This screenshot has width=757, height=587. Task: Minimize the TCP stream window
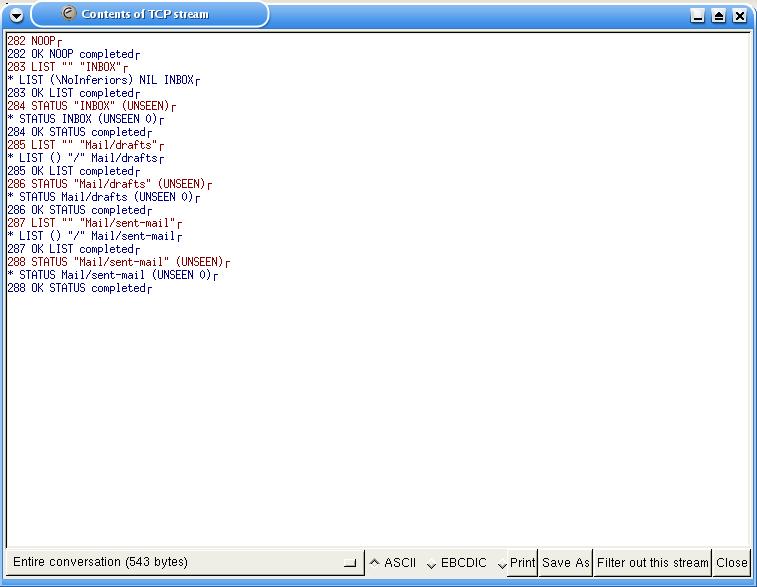pyautogui.click(x=698, y=16)
